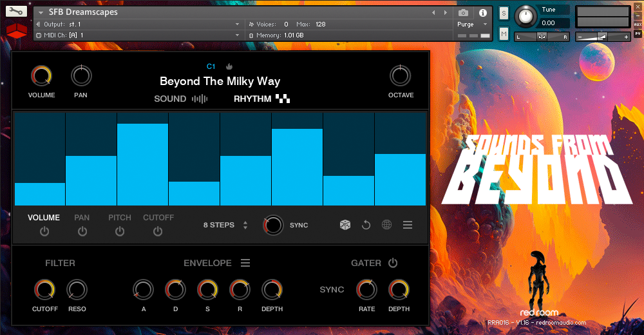Take a snapshot with camera icon
The height and width of the screenshot is (335, 644).
pyautogui.click(x=463, y=13)
